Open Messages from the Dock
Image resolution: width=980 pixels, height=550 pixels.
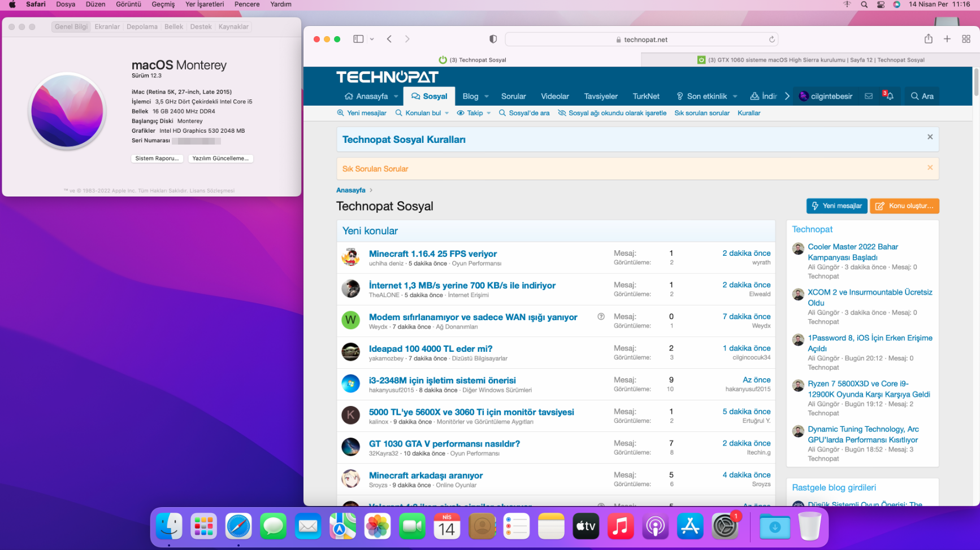273,526
